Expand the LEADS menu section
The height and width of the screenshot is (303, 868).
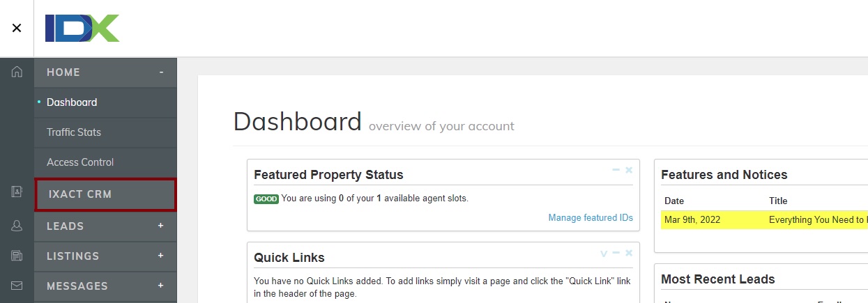161,226
